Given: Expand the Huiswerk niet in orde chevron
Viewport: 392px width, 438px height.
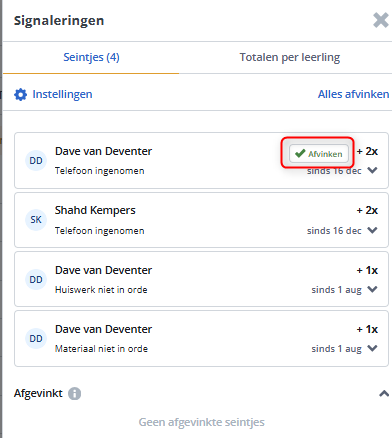Looking at the screenshot, I should click(x=372, y=289).
